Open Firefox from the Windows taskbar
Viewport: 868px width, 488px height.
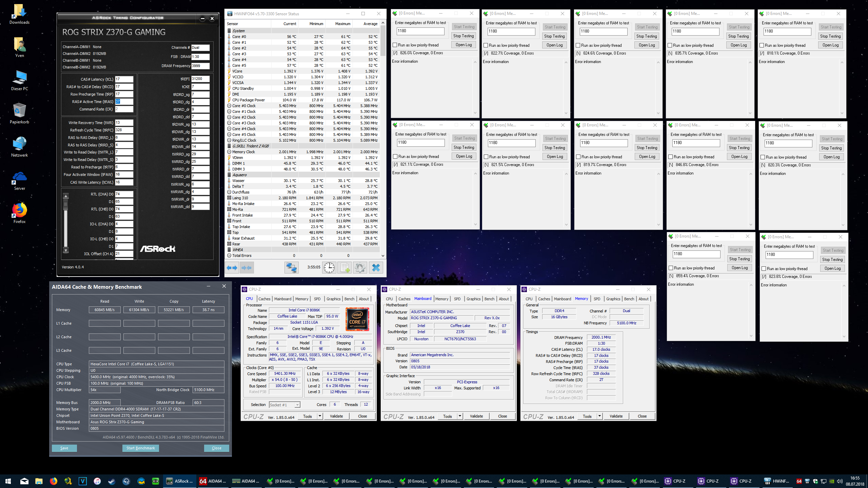(x=54, y=481)
